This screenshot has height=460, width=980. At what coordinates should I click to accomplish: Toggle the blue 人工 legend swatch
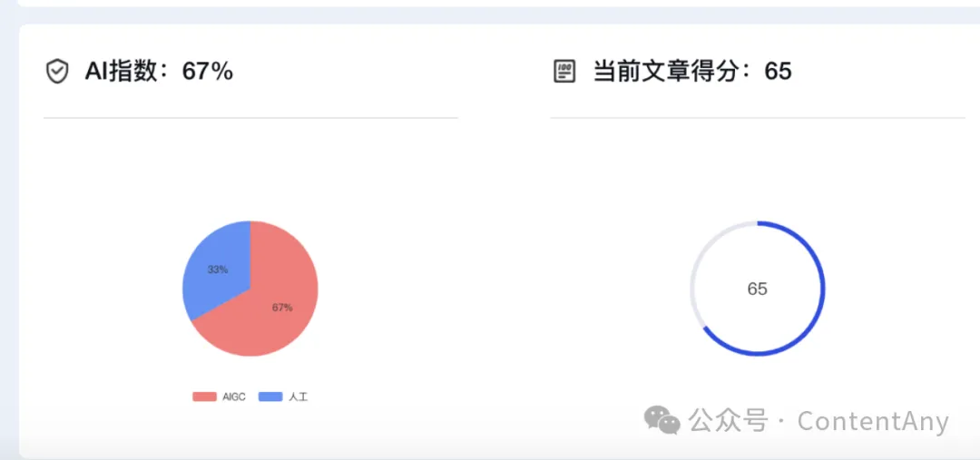coord(270,396)
